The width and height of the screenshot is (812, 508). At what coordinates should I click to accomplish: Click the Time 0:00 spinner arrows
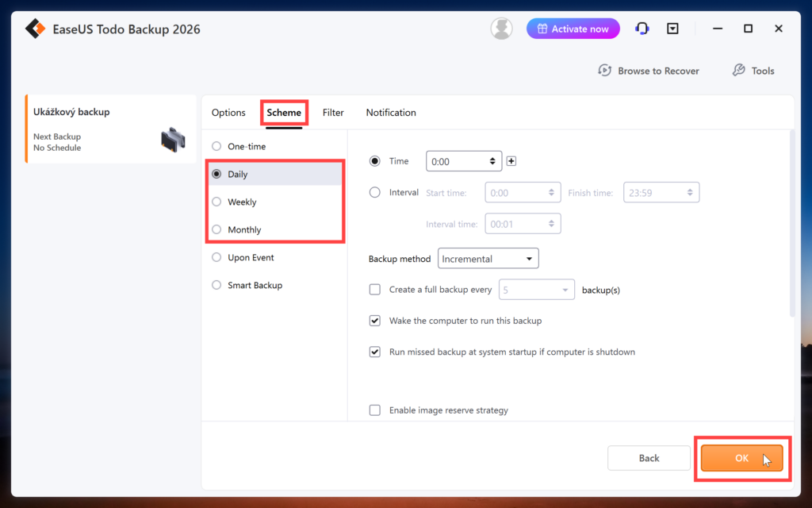click(492, 161)
